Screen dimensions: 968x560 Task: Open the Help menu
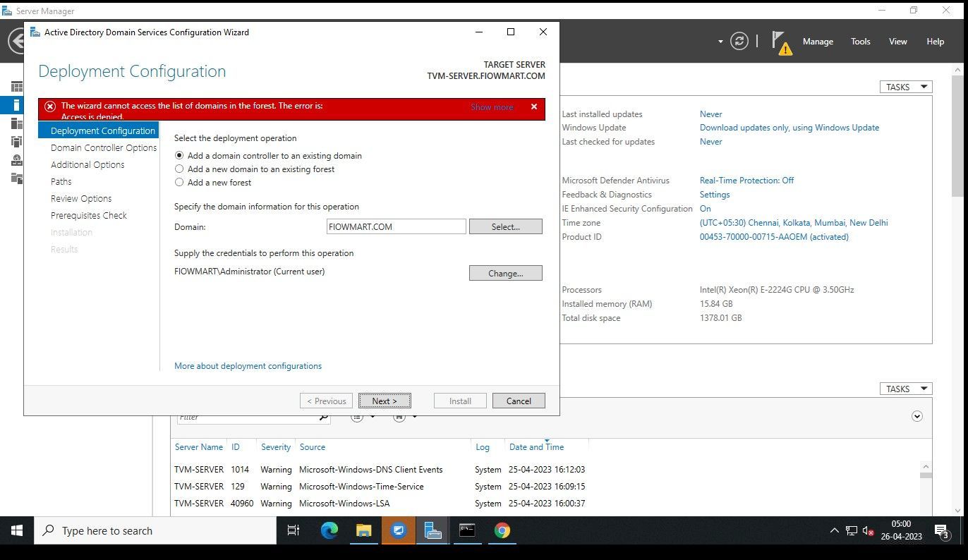(936, 42)
